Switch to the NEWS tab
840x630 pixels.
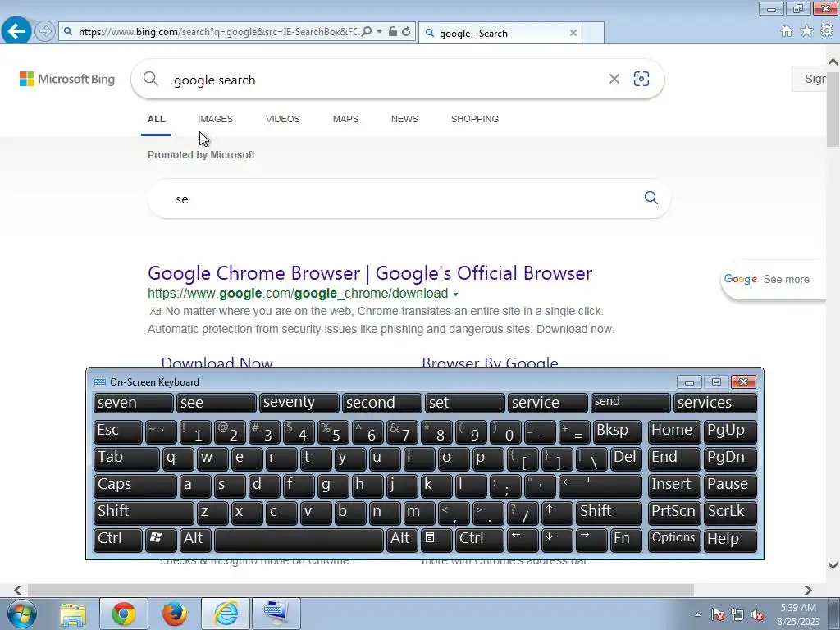click(404, 119)
